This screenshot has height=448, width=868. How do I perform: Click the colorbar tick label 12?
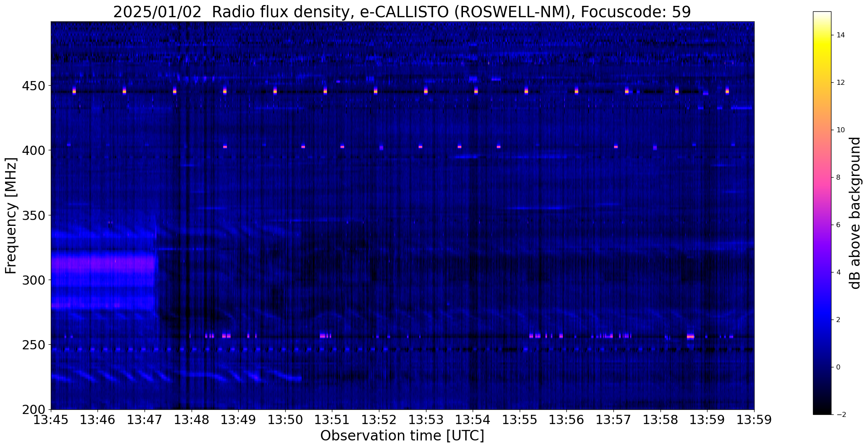point(840,83)
